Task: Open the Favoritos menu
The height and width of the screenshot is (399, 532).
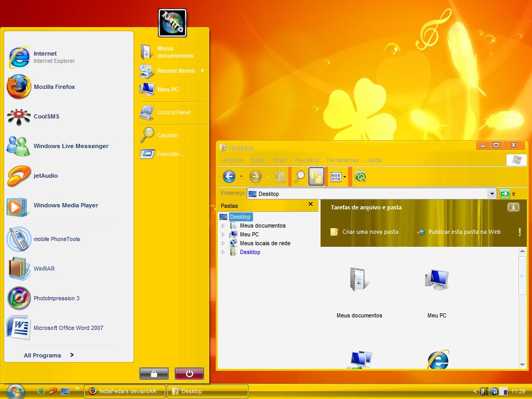Action: point(307,160)
